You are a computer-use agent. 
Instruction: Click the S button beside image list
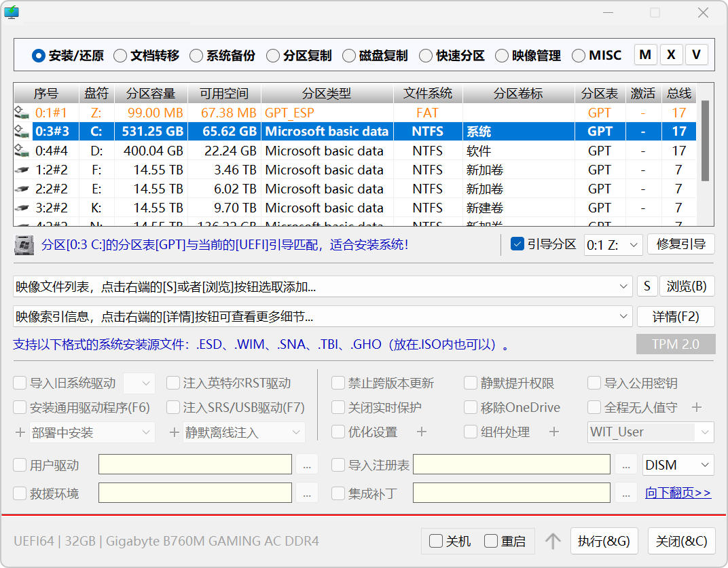[x=647, y=286]
